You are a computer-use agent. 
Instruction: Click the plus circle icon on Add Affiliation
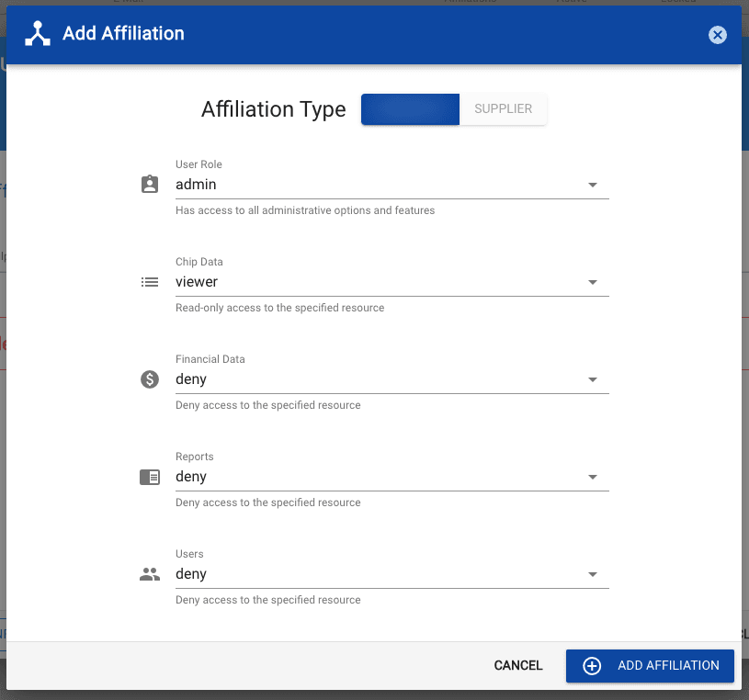point(592,666)
